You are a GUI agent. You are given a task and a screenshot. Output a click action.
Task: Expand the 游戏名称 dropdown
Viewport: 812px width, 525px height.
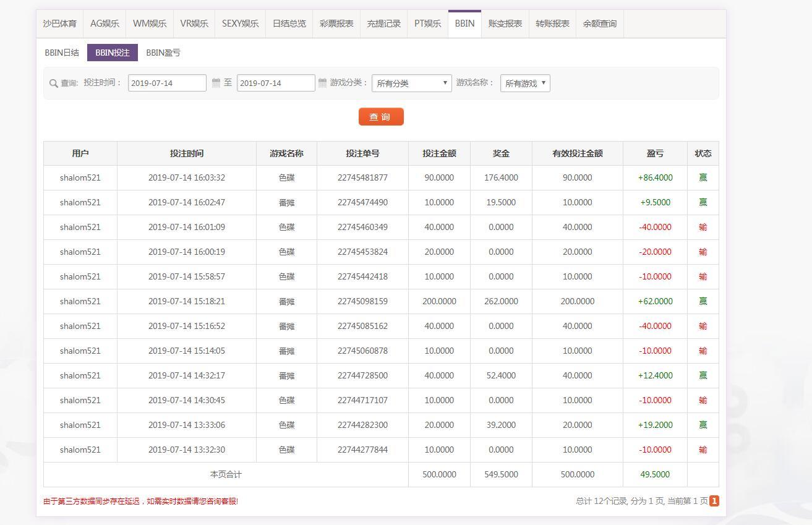coord(525,83)
